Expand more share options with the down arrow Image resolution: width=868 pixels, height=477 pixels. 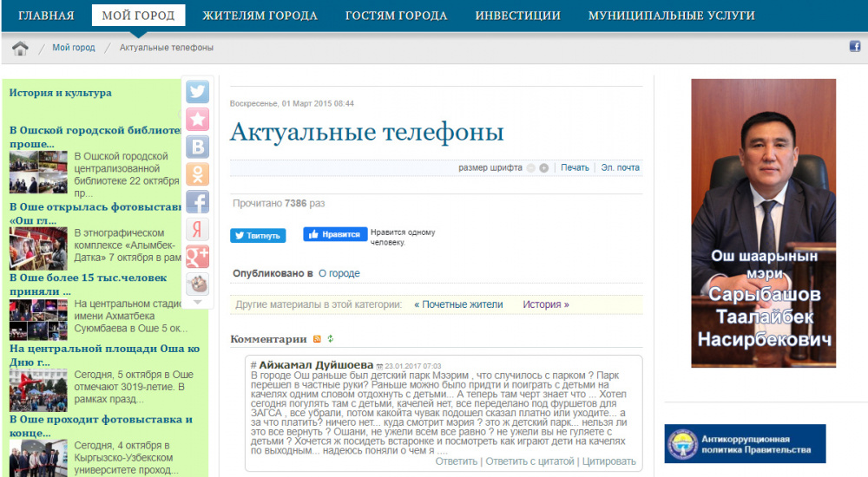coord(197,302)
